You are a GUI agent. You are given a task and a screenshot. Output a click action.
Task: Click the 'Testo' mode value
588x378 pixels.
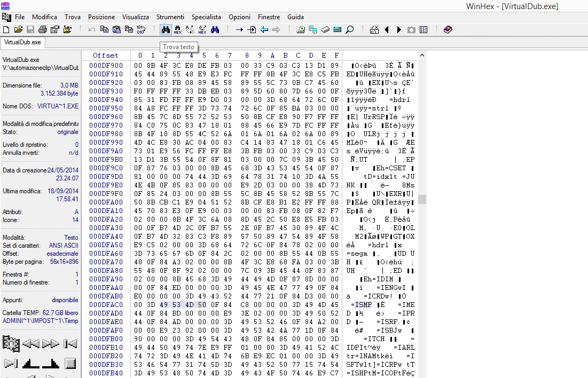point(71,238)
